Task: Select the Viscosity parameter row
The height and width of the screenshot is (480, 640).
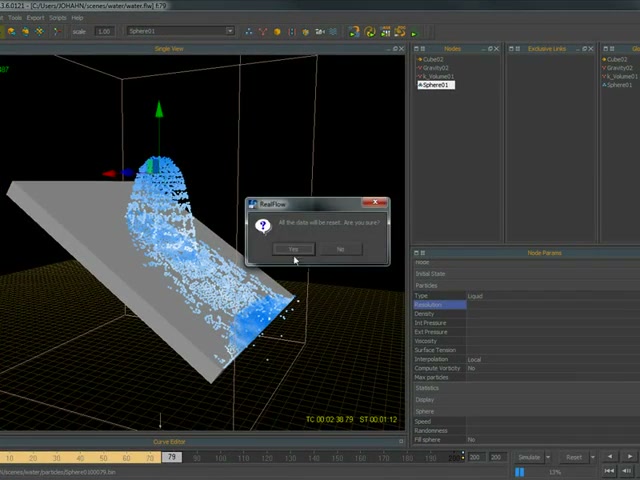Action: click(440, 341)
